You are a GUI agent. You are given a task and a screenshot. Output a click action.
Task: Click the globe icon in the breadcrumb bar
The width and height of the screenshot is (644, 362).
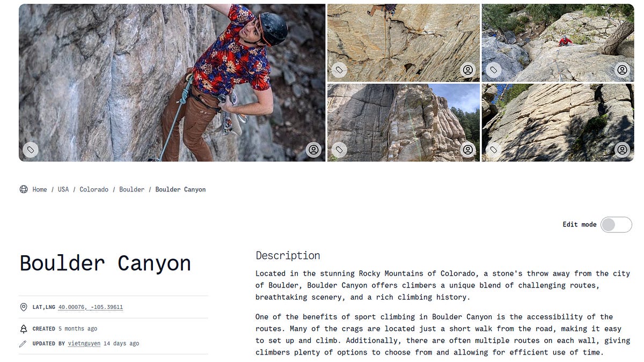[24, 189]
